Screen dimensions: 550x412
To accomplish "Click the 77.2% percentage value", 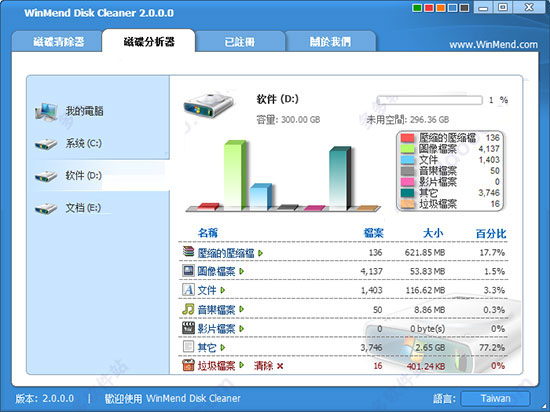I will [x=492, y=348].
